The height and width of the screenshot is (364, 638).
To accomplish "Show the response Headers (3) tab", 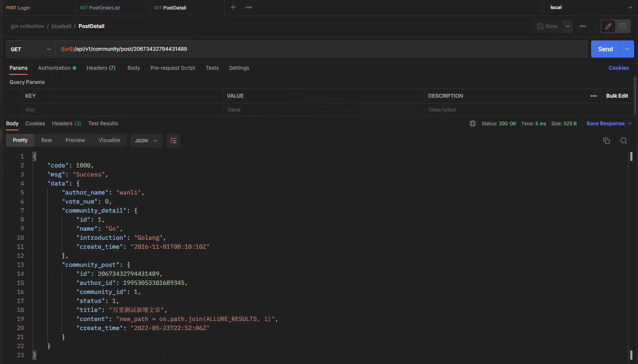I will [x=67, y=123].
